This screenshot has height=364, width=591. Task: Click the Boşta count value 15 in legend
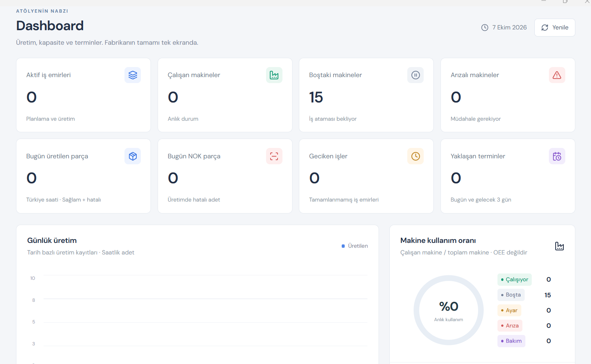(547, 295)
